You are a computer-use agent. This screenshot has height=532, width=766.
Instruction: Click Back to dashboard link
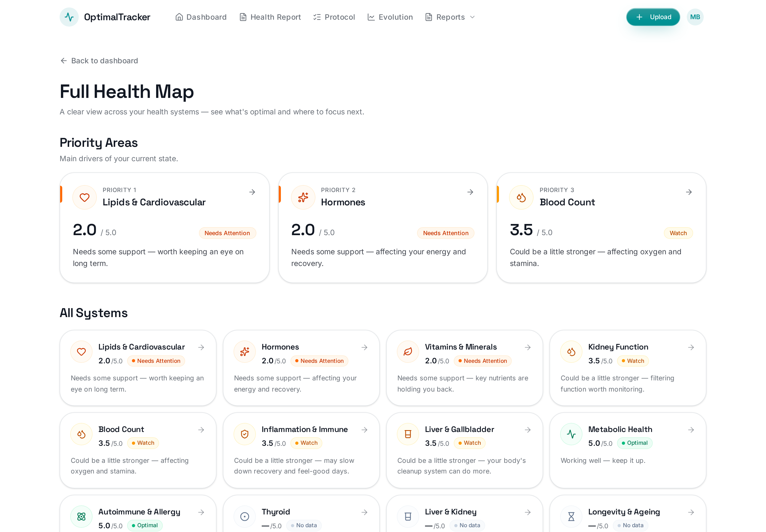click(x=99, y=61)
